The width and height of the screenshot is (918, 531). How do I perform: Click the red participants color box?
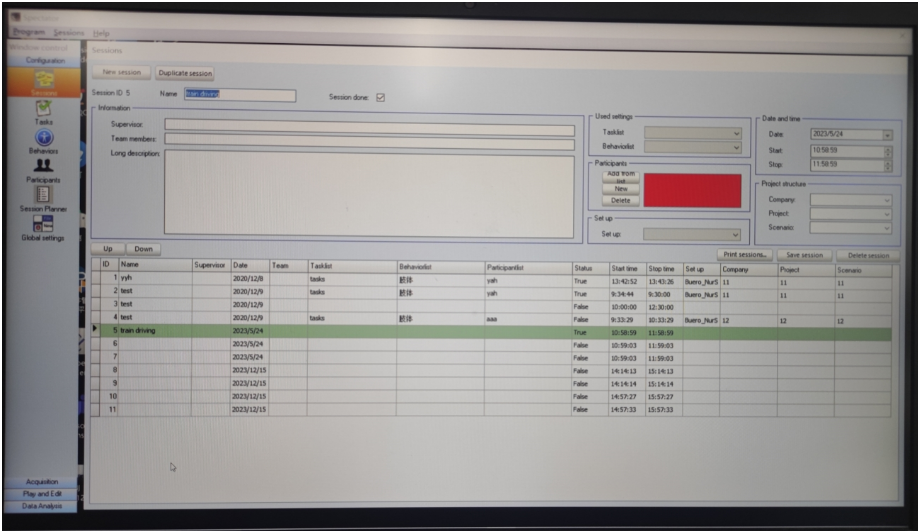pos(692,190)
